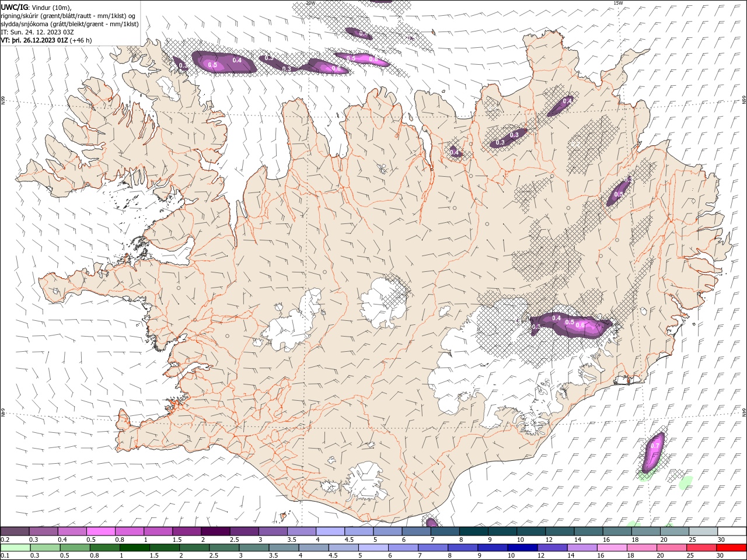Viewport: 747px width, 560px height.
Task: Click the 'IT: Sun. 24. 12. 2023 03Z' line
Action: pos(37,32)
